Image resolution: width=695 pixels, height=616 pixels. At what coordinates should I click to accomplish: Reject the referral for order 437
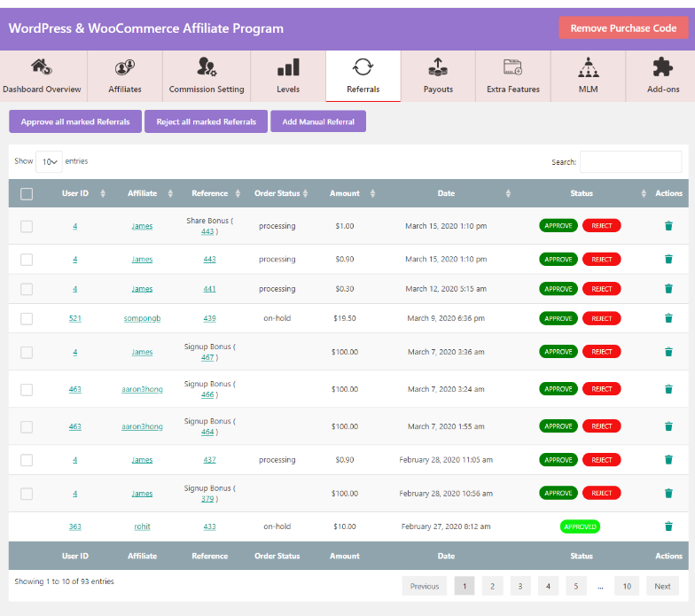(x=601, y=459)
